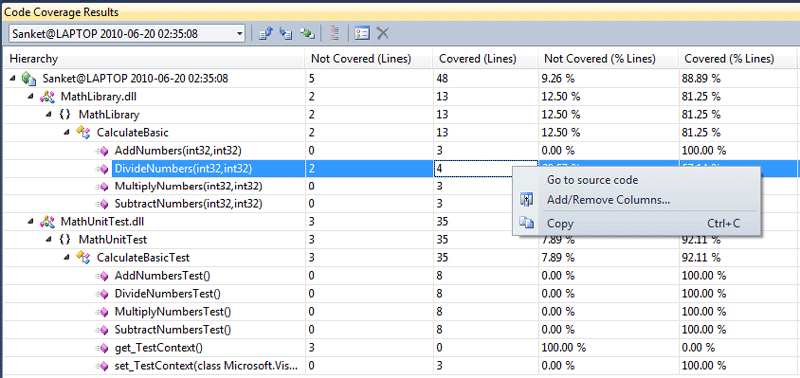Click 92.11 % in the MathUnitTest namespace row

click(701, 240)
